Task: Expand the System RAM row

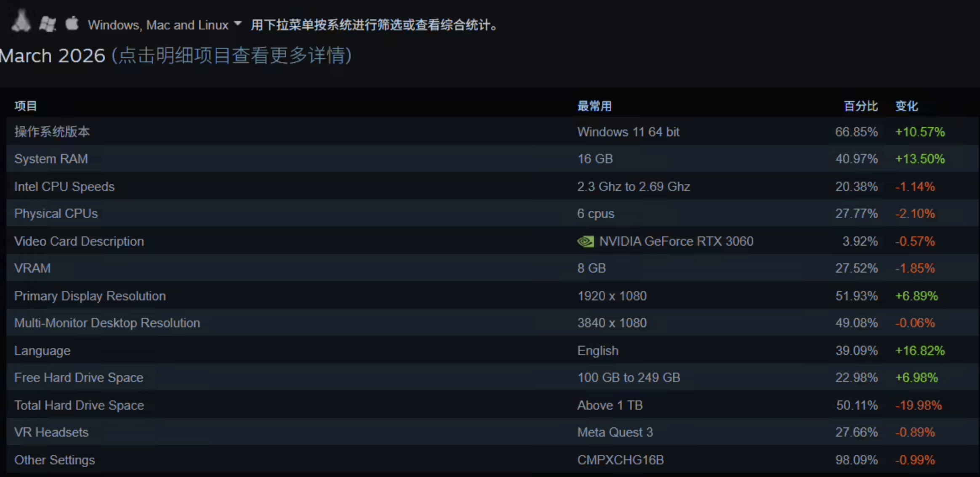Action: click(51, 159)
